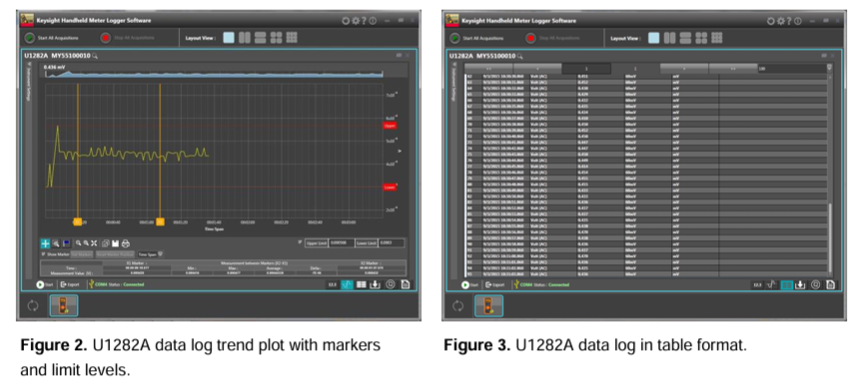Screen dimensions: 865x385
Task: Select the X2 marker handle on time axis
Action: coord(160,222)
